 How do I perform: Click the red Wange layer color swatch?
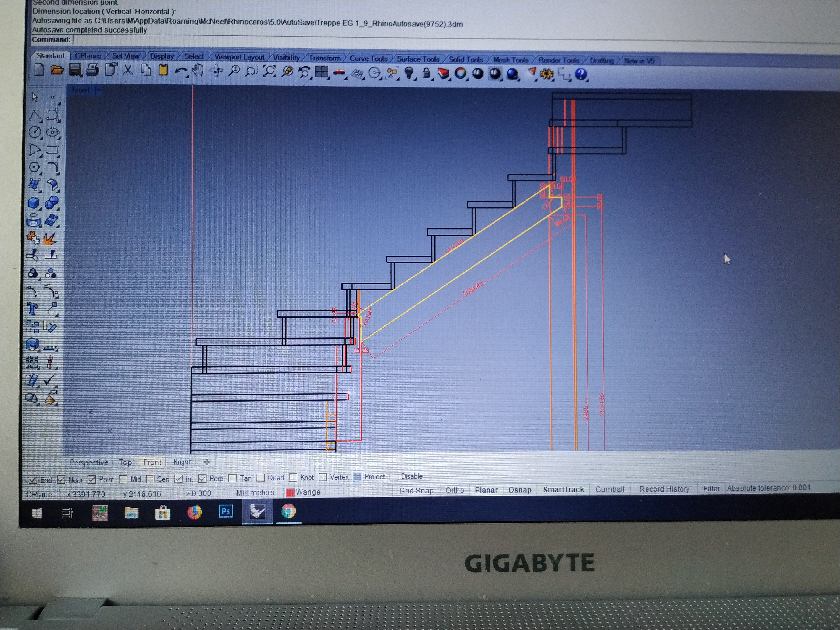click(290, 492)
